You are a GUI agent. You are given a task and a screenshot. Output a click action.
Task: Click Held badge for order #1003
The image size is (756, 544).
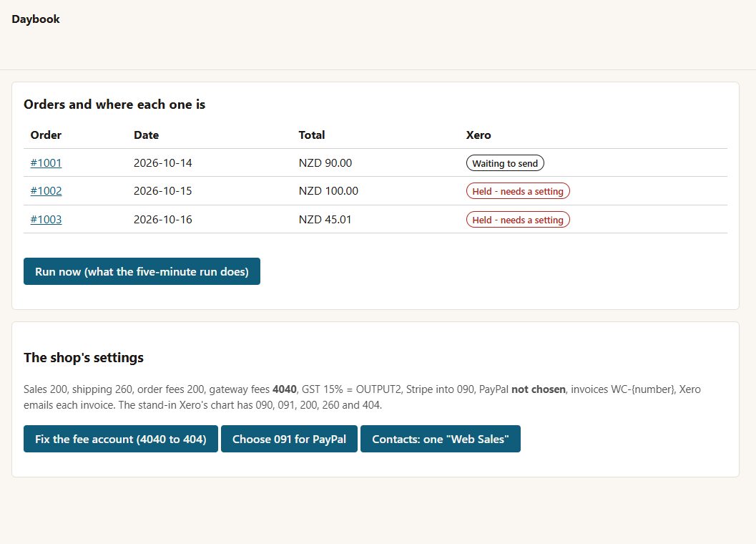tap(518, 220)
